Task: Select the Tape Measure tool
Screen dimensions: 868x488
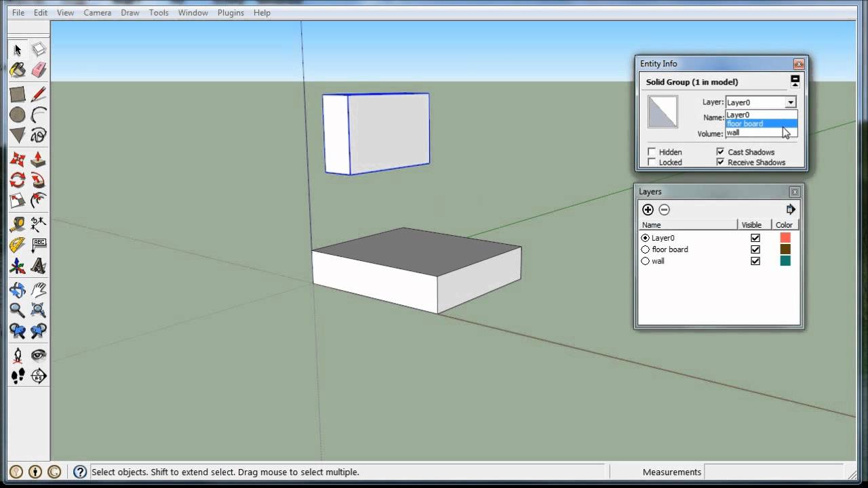Action: click(18, 224)
